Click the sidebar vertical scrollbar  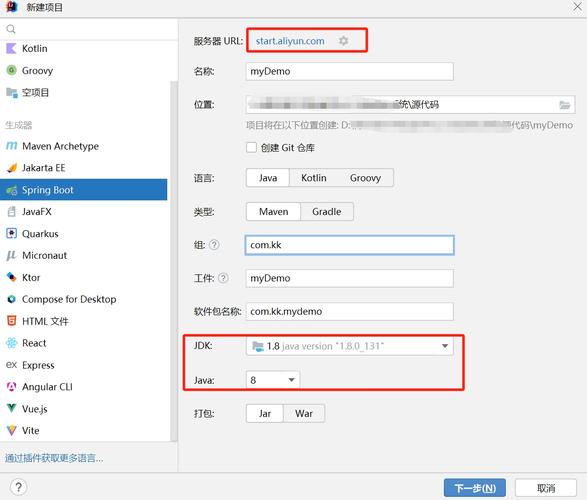point(174,261)
